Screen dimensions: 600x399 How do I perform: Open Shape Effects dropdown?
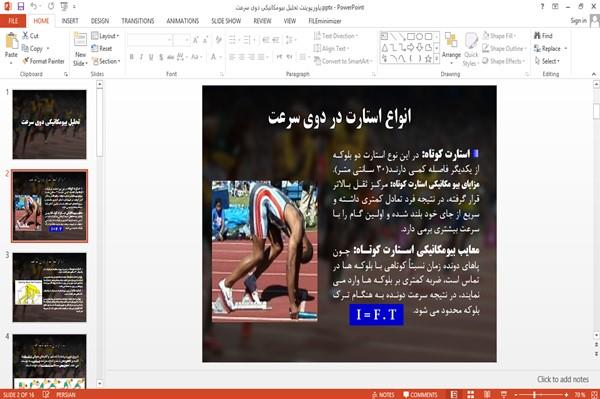pyautogui.click(x=504, y=61)
